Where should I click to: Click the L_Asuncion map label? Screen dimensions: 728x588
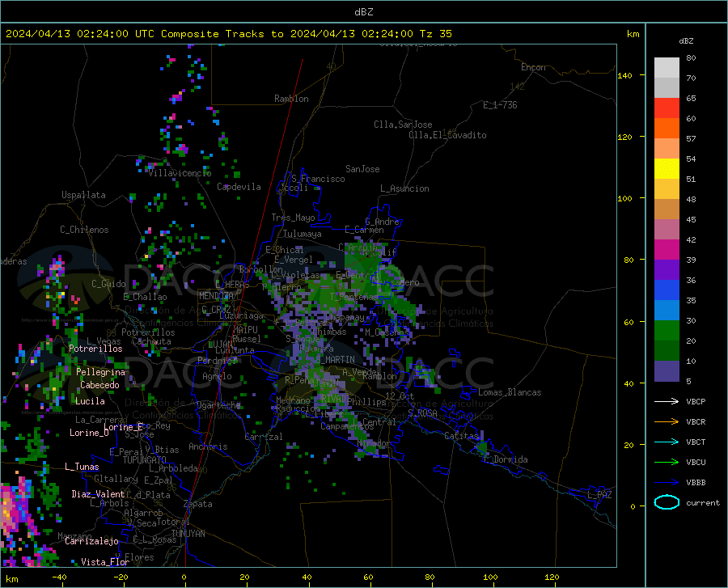[x=404, y=188]
